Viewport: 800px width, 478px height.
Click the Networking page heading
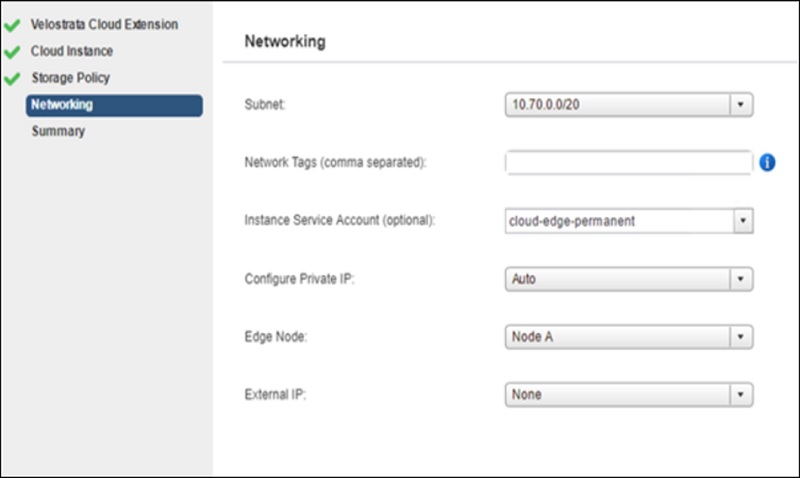click(x=287, y=42)
